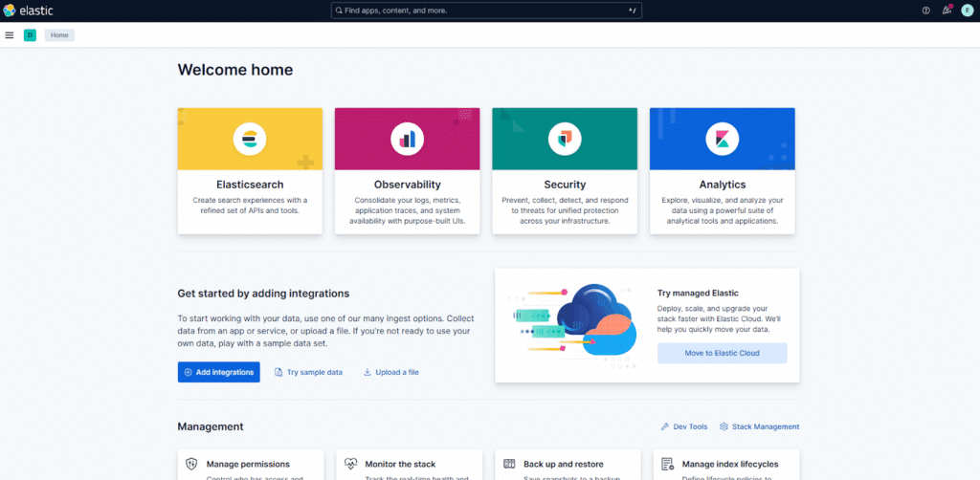Open the newsfeed notifications bell
The image size is (980, 480).
pyautogui.click(x=947, y=10)
